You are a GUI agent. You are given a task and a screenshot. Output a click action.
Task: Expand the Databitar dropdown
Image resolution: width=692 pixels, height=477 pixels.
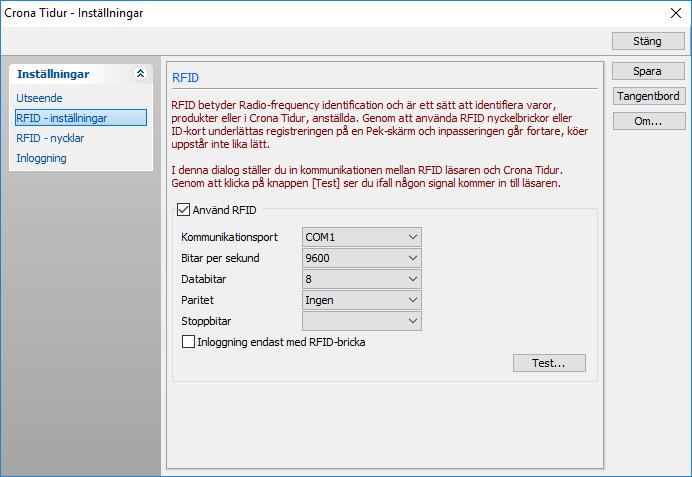click(x=361, y=279)
